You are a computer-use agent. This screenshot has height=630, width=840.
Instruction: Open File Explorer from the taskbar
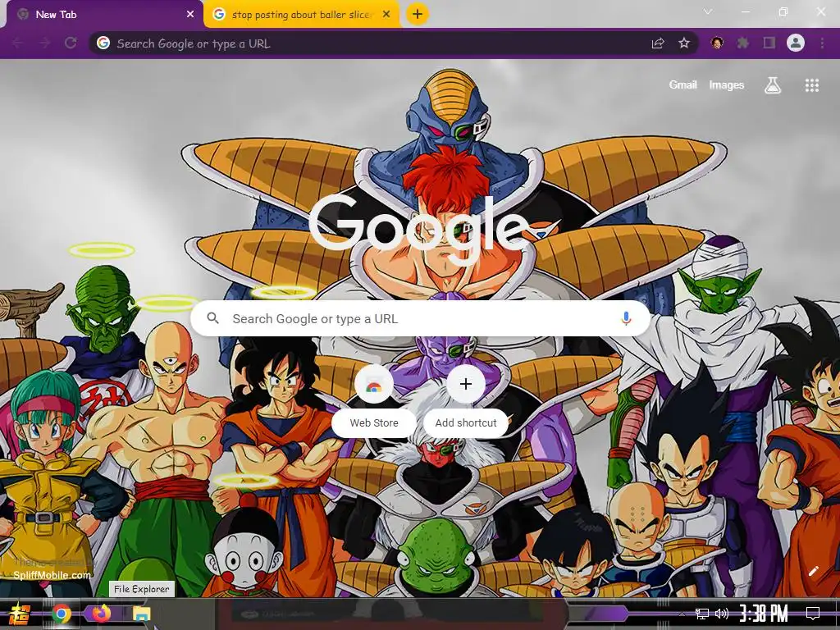(141, 614)
